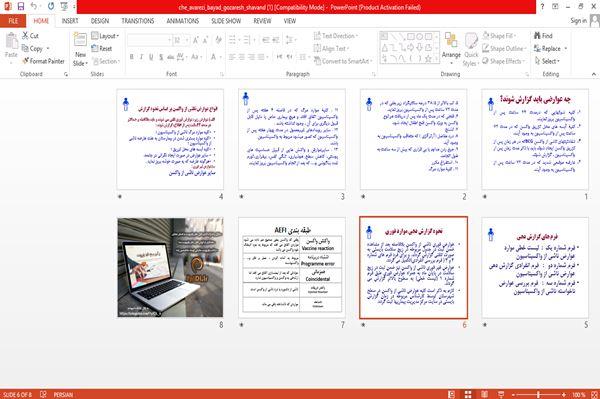
Task: Select slide 8 laptop picture thumbnail
Action: [170, 267]
